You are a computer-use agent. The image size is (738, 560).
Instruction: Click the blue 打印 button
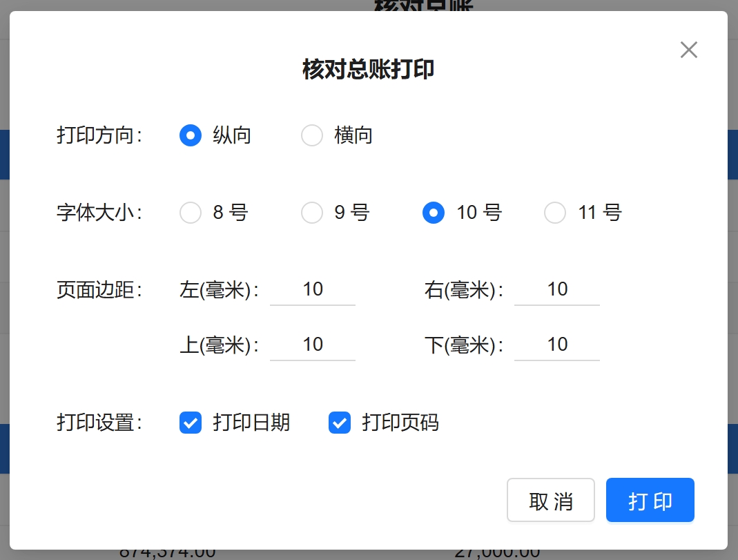pyautogui.click(x=650, y=501)
